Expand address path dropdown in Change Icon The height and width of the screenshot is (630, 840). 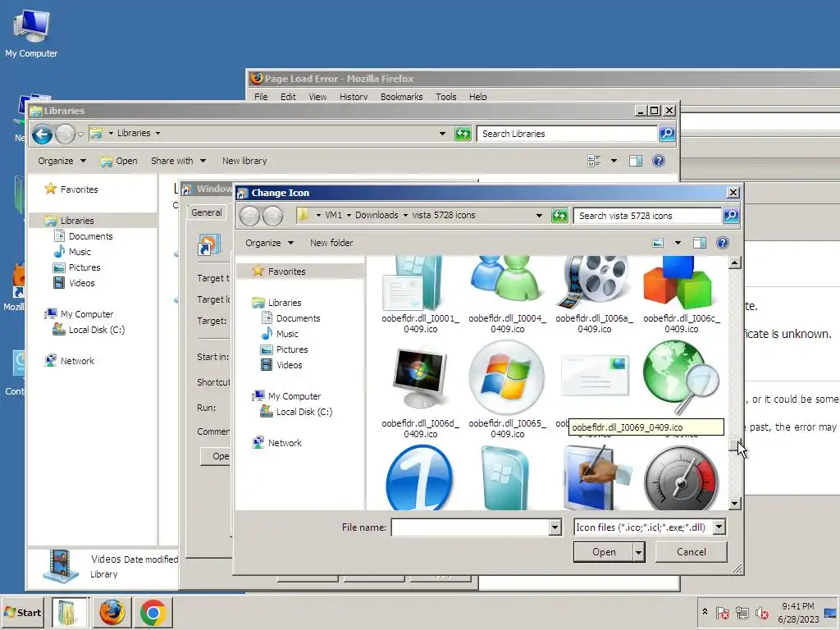[539, 216]
